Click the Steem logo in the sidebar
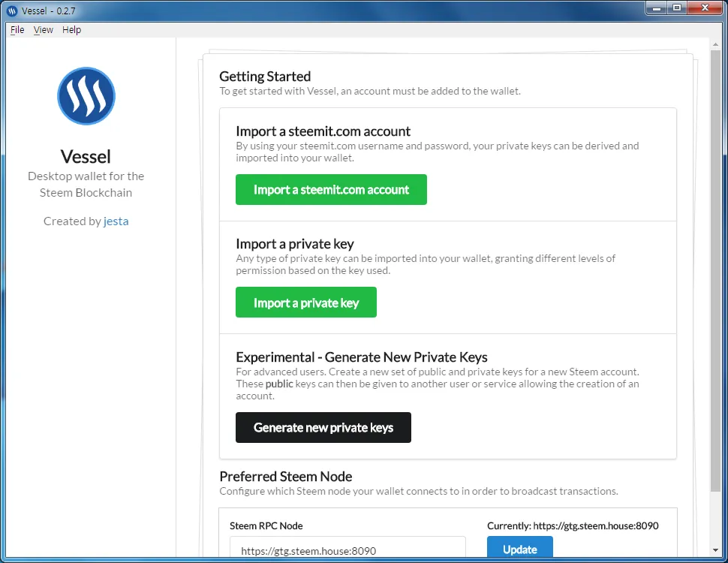 86,96
